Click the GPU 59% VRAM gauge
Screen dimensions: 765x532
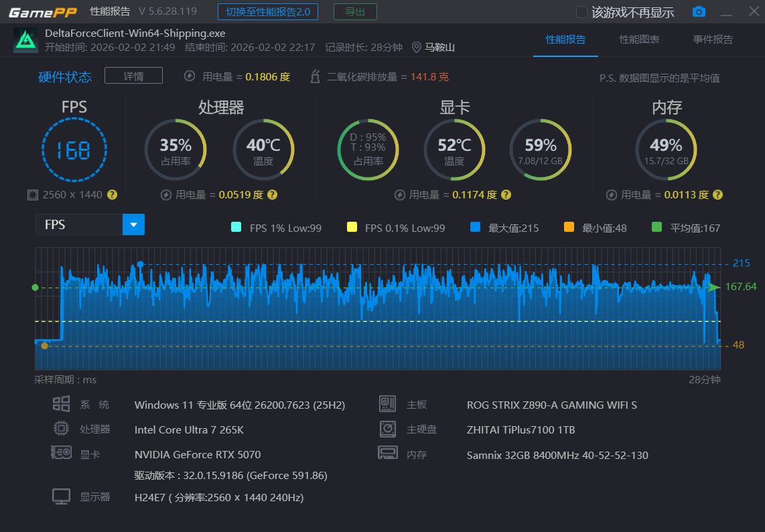(x=541, y=150)
